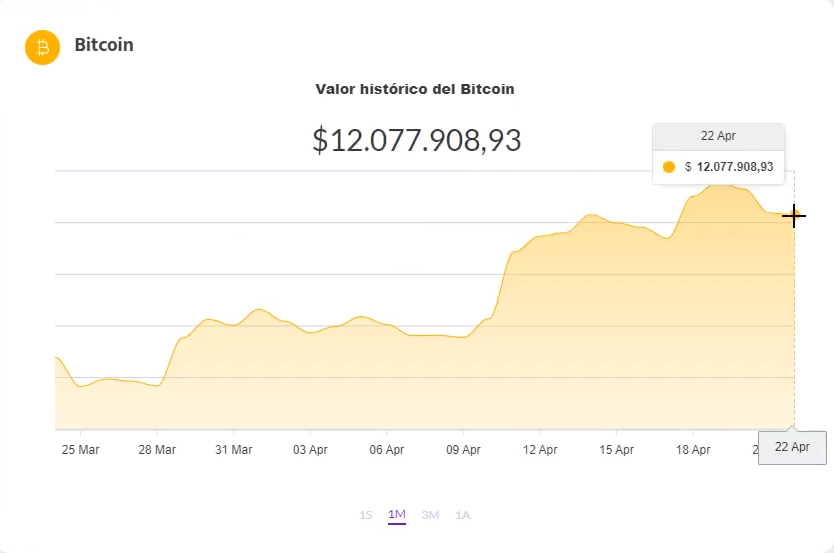Select the 31 Mar date label
Screen dimensions: 834x553
click(234, 450)
